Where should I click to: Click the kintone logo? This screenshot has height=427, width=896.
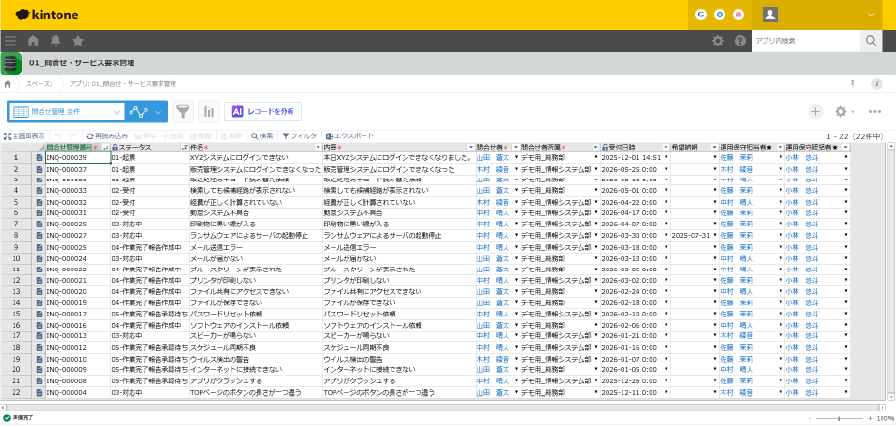pos(47,15)
